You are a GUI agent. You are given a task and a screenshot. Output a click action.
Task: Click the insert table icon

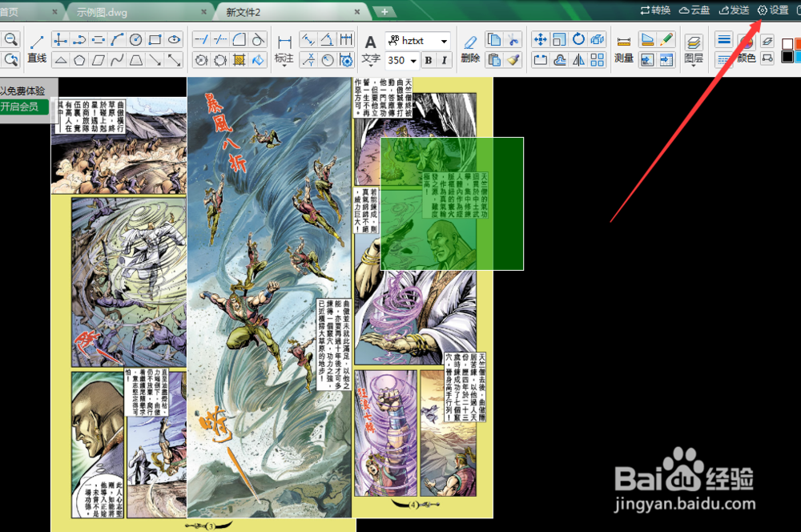click(666, 60)
